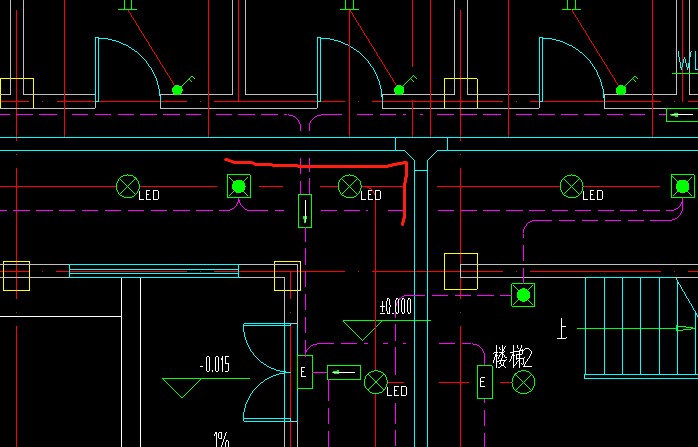Viewport: 698px width, 447px height.
Task: Select the 上 stair direction label
Action: (562, 329)
